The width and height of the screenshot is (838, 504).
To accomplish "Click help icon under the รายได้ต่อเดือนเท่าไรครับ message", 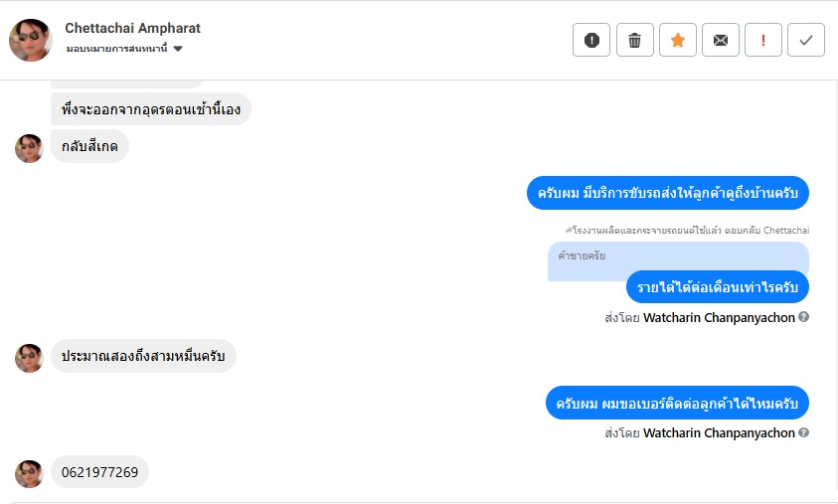I will pos(803,317).
